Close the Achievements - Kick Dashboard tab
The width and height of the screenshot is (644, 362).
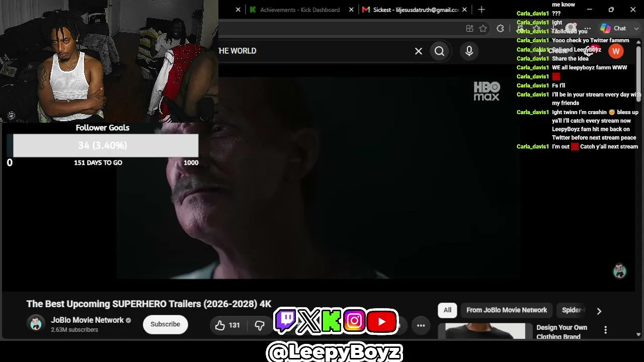[x=352, y=10]
